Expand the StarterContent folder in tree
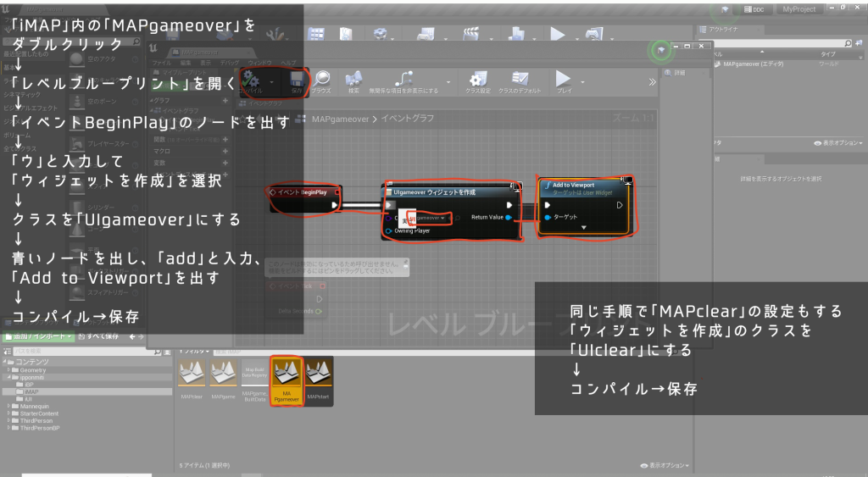The height and width of the screenshot is (477, 868). coord(8,414)
